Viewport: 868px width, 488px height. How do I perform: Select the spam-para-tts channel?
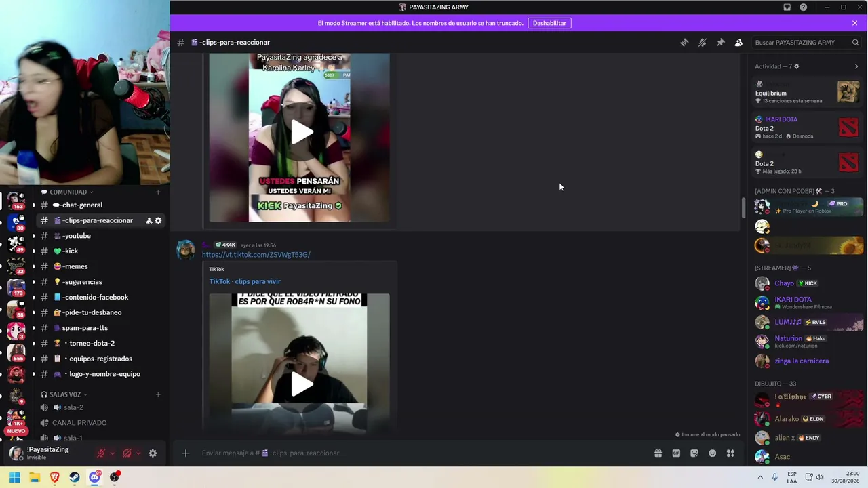[x=100, y=328]
